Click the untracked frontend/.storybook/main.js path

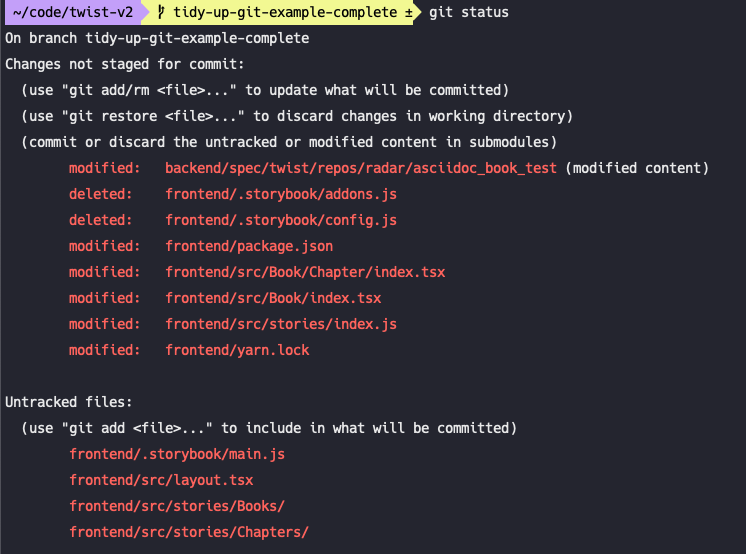point(177,454)
